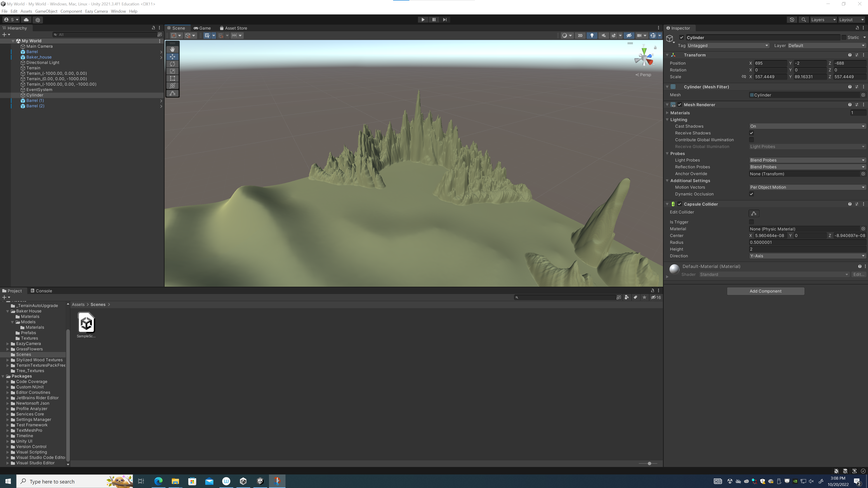Select the Rotate tool in scene
The image size is (868, 488).
click(172, 64)
